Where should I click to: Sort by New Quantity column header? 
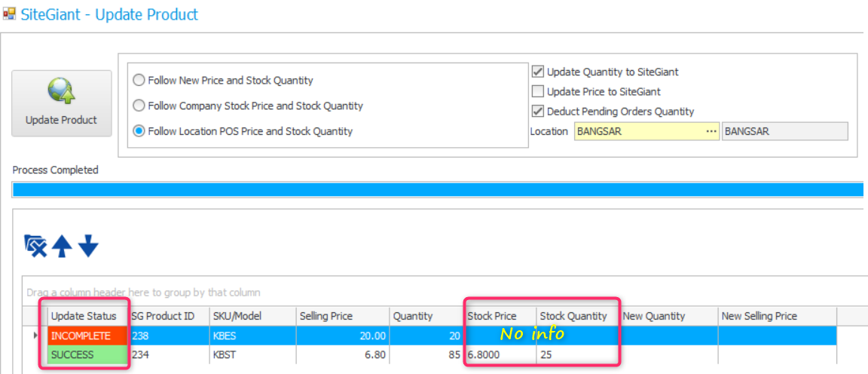click(668, 316)
